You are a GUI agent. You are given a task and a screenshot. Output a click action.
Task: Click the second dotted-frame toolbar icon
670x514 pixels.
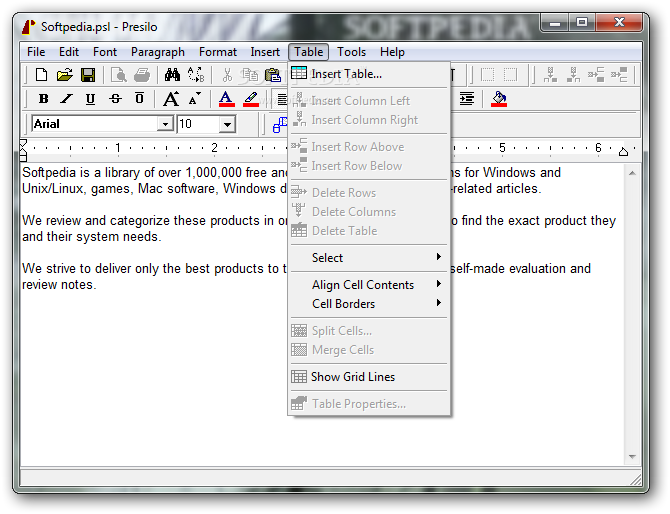tap(510, 75)
